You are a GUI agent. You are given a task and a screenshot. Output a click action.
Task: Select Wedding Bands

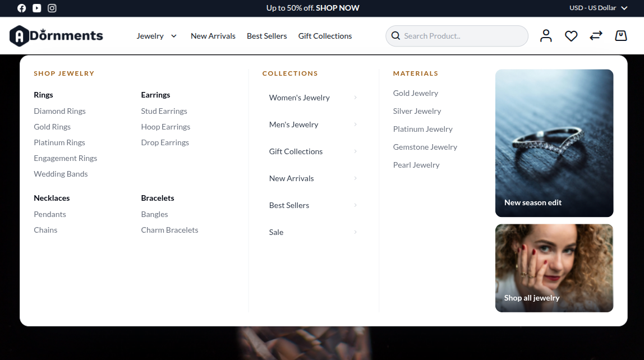61,174
